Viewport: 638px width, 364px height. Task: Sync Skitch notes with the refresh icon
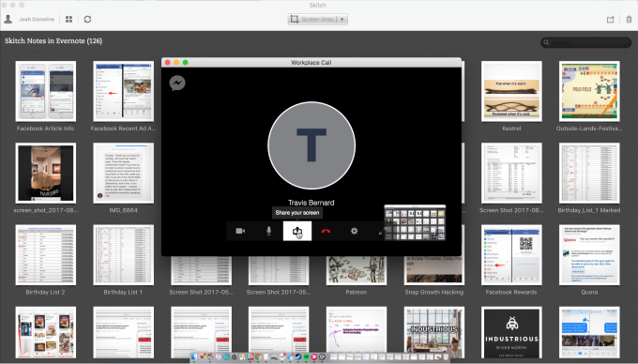(87, 19)
